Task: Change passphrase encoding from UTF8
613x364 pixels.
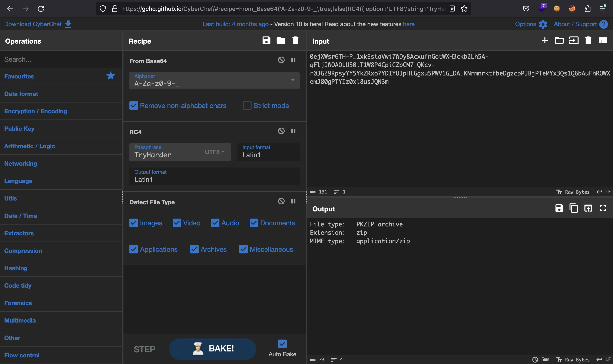Action: tap(215, 152)
